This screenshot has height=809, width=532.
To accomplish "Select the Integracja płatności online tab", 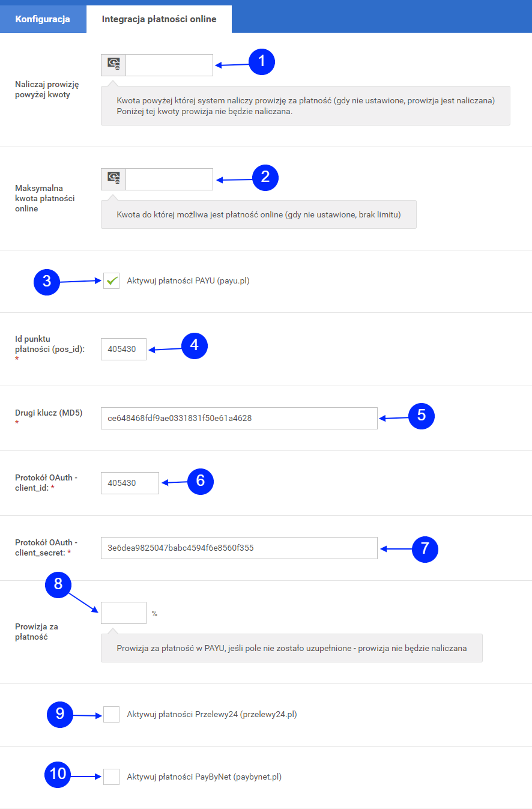I will click(159, 19).
